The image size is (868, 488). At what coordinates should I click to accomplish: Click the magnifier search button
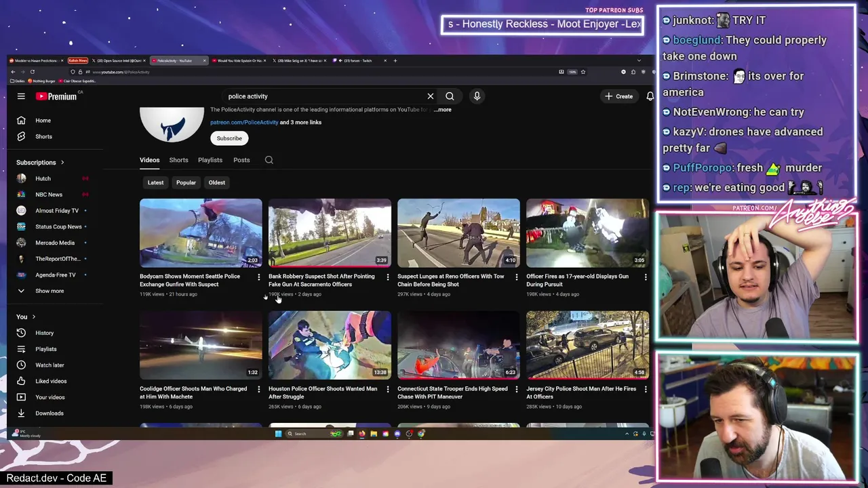tap(450, 96)
